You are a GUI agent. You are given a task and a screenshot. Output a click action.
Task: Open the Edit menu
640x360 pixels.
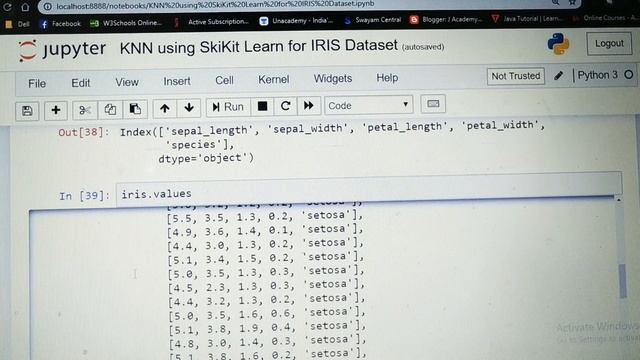pyautogui.click(x=80, y=83)
